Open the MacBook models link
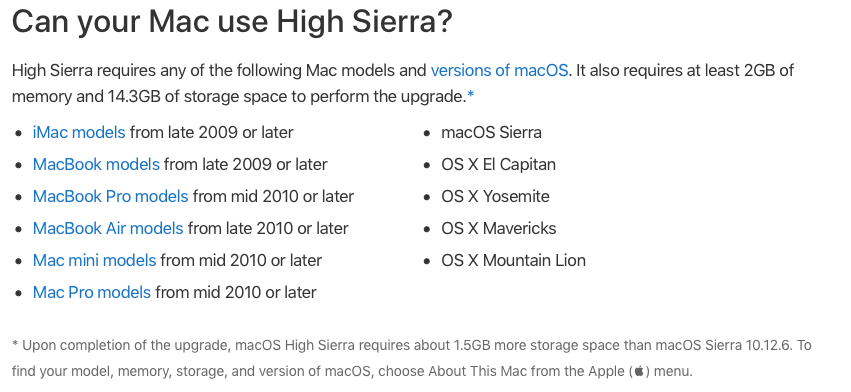This screenshot has height=392, width=851. [x=96, y=165]
